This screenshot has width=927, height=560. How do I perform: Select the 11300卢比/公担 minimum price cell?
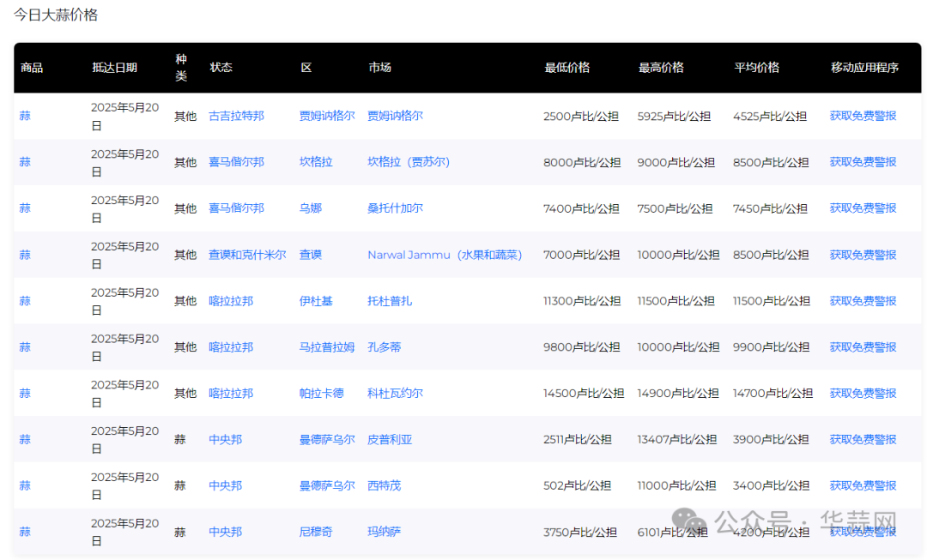pos(582,301)
